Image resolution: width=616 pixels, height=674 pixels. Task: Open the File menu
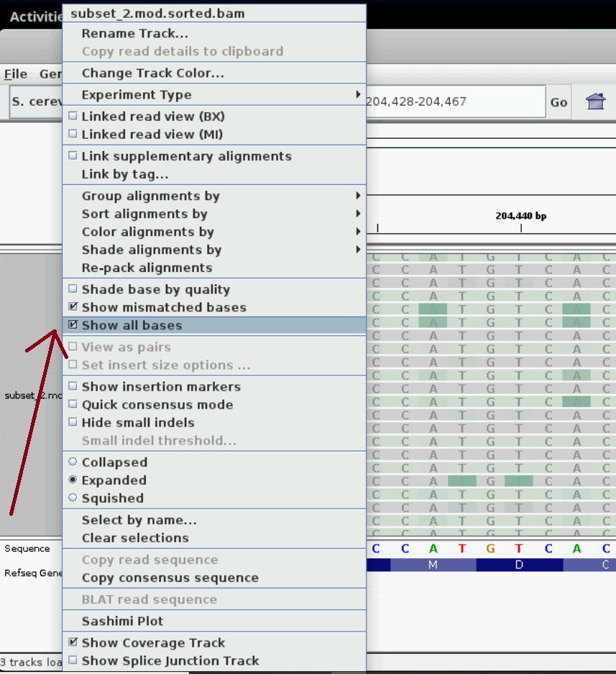16,74
